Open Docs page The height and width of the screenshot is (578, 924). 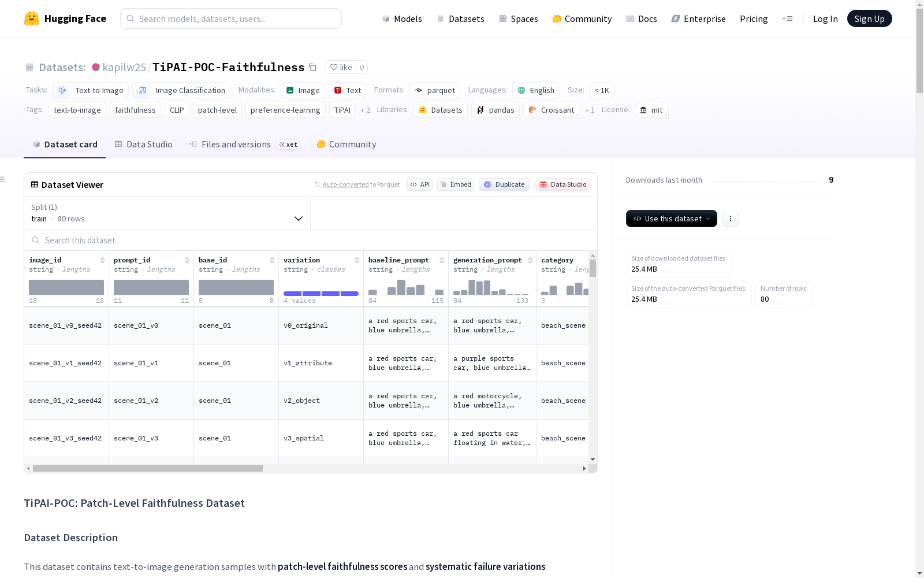tap(641, 18)
